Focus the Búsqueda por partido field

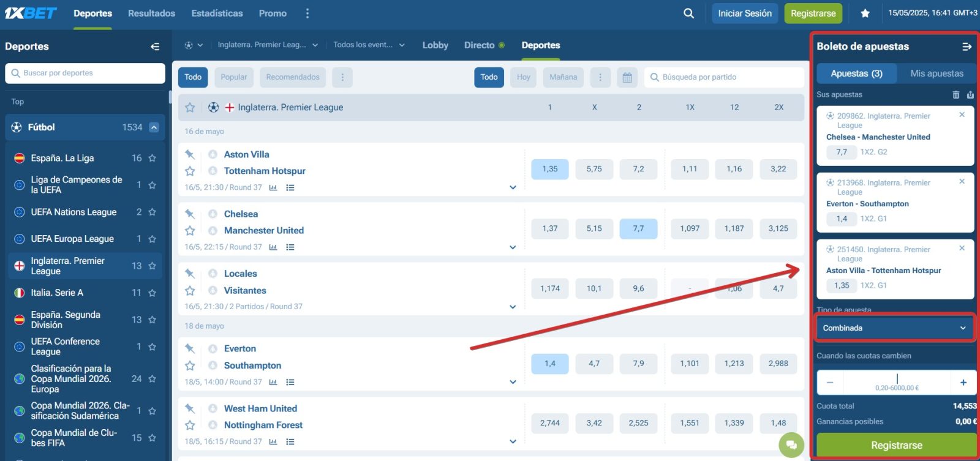(724, 77)
